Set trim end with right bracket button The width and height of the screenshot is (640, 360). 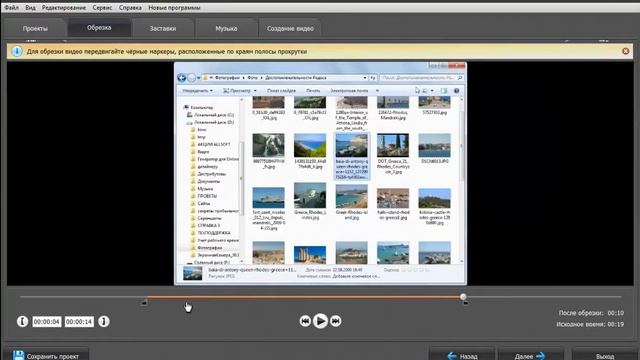[x=104, y=322]
